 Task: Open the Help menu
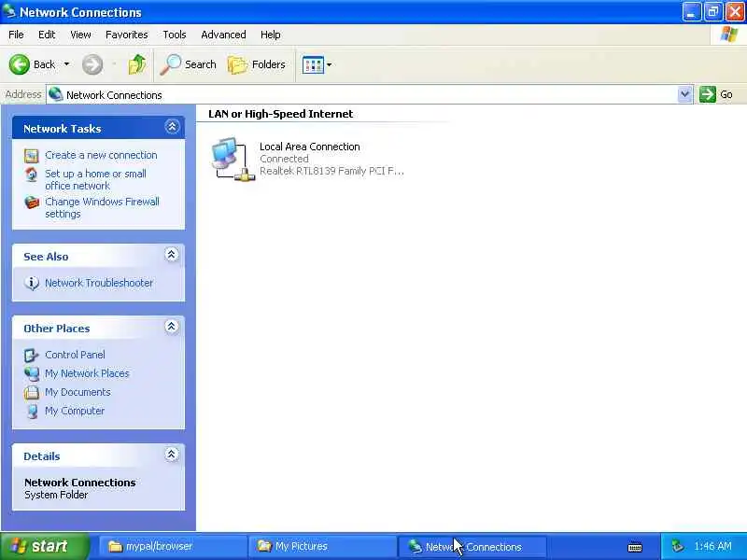[271, 35]
